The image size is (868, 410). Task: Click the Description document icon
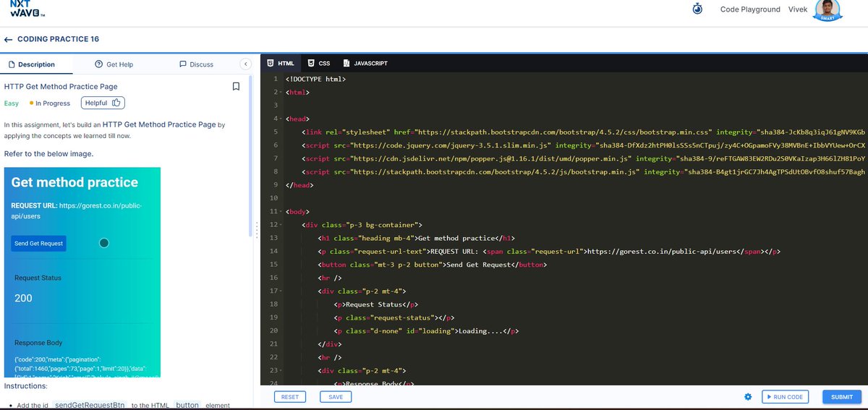point(12,64)
